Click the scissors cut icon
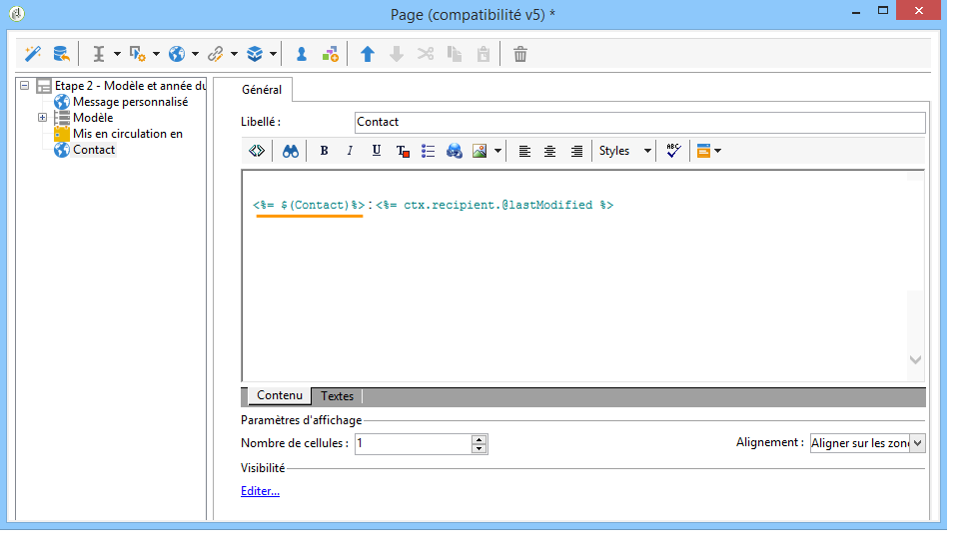Image resolution: width=978 pixels, height=560 pixels. point(426,54)
